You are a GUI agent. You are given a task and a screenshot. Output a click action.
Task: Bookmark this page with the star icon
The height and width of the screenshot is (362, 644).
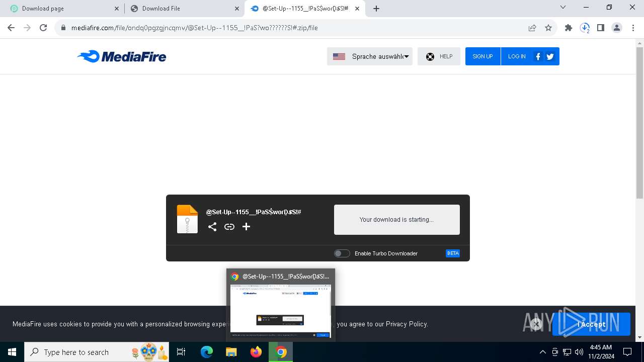click(548, 28)
